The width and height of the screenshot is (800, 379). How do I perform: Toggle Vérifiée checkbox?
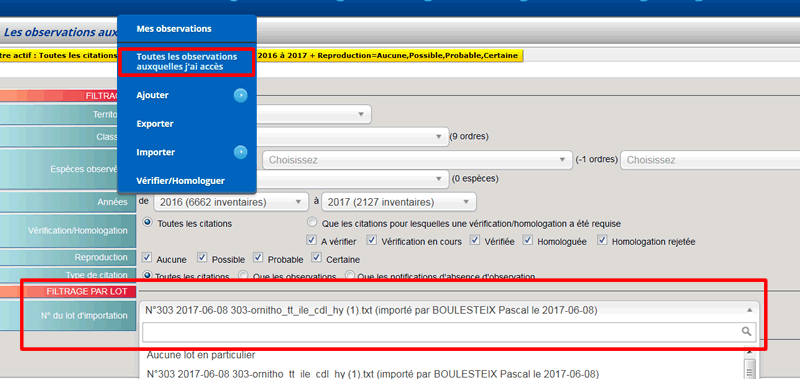click(476, 240)
